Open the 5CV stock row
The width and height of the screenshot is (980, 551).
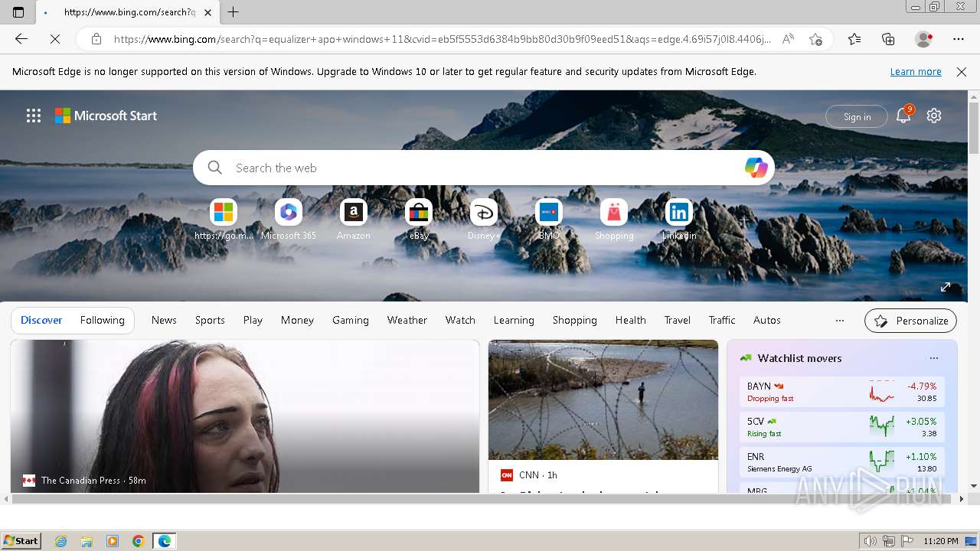pyautogui.click(x=842, y=427)
